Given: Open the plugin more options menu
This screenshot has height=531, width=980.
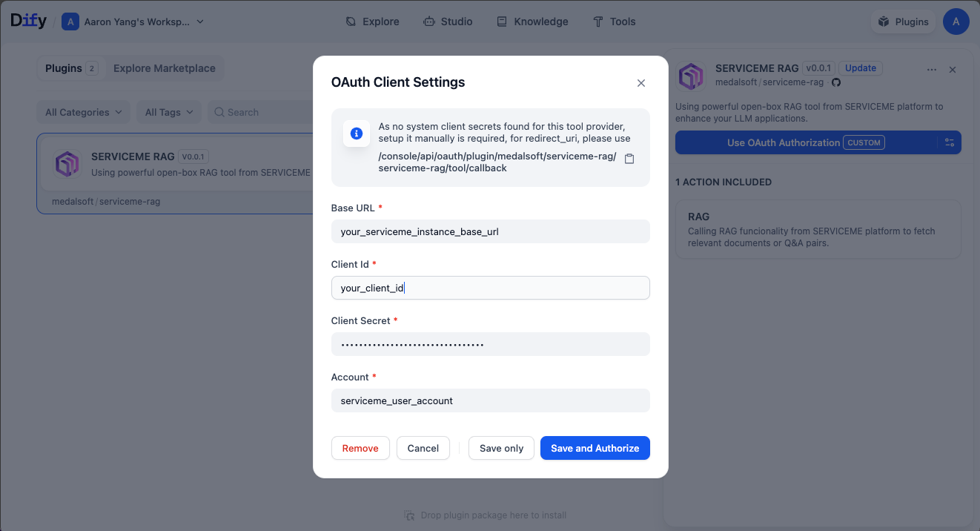Looking at the screenshot, I should (x=932, y=70).
